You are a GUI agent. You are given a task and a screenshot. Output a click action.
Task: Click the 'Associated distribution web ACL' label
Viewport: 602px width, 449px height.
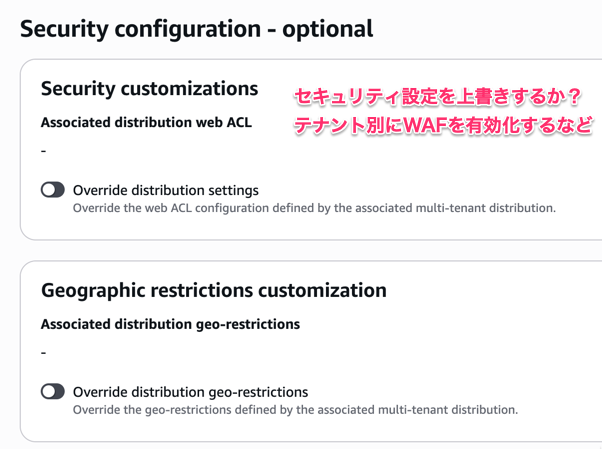(x=146, y=123)
